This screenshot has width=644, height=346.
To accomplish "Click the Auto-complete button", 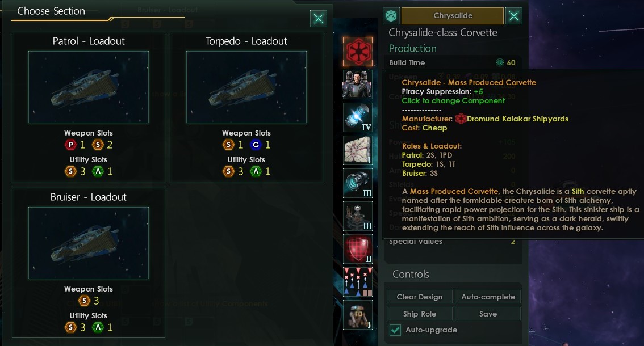I will pyautogui.click(x=488, y=297).
